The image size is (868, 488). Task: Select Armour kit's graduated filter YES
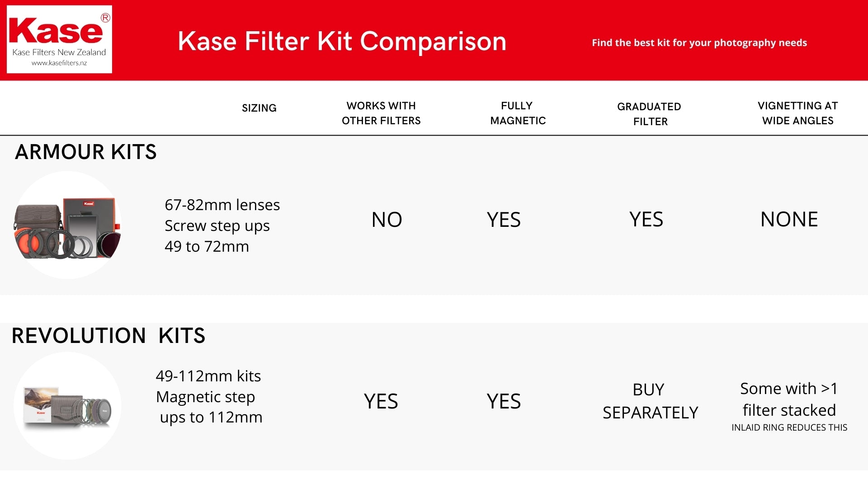click(646, 220)
